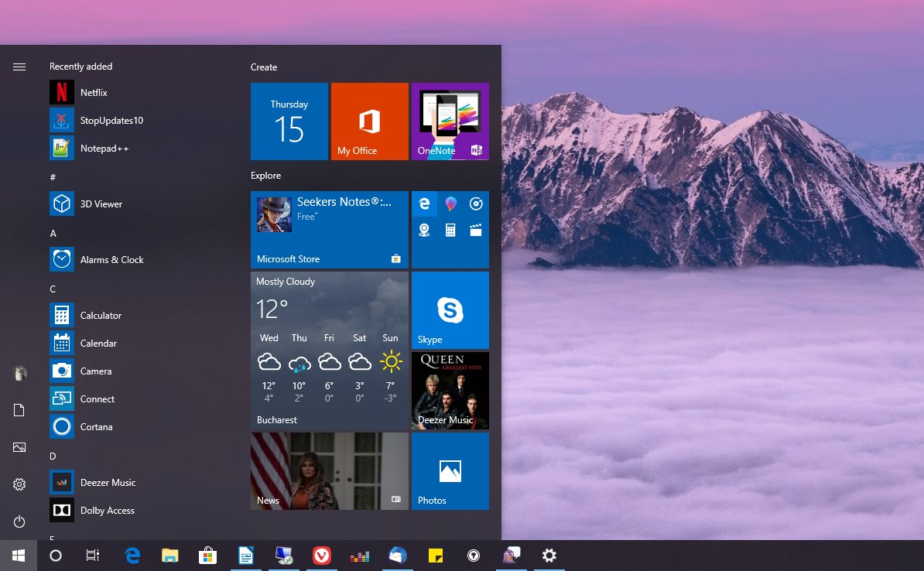
Task: Click the Explore group header
Action: coord(265,176)
